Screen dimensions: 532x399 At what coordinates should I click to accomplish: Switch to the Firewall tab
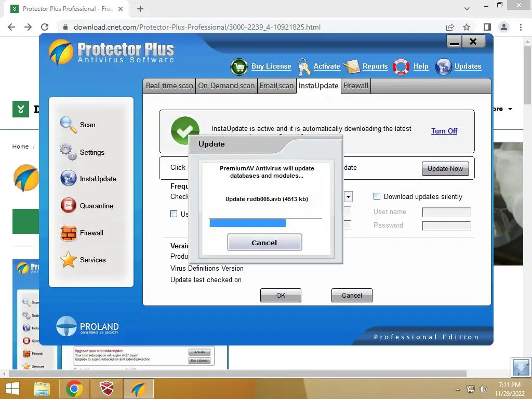click(355, 86)
